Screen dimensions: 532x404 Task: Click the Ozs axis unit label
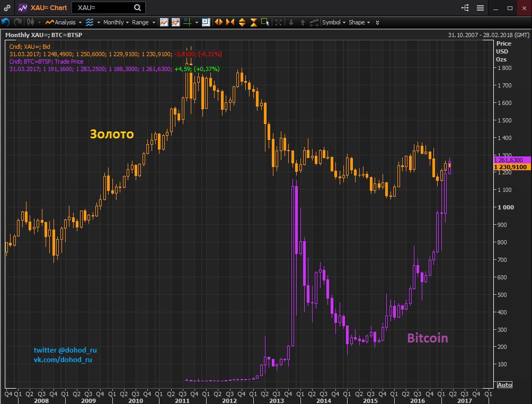[501, 59]
